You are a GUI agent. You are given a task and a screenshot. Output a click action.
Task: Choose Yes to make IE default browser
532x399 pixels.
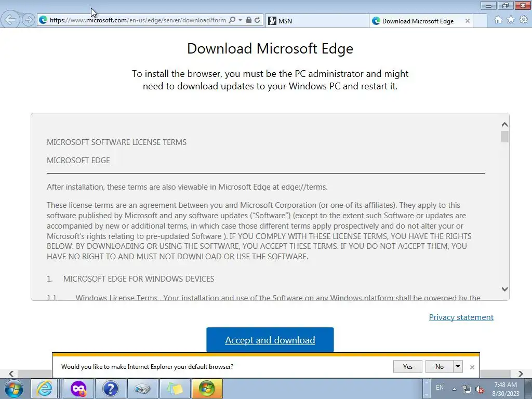[x=407, y=366]
